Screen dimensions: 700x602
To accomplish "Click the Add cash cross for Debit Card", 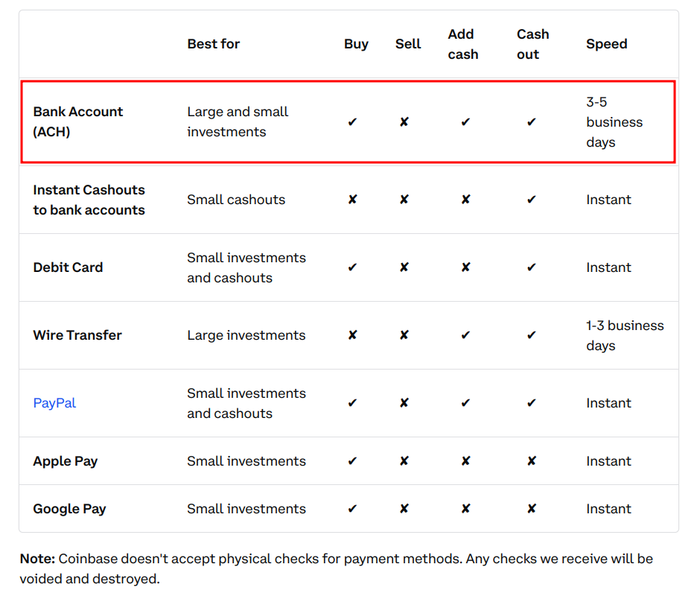I will 465,267.
